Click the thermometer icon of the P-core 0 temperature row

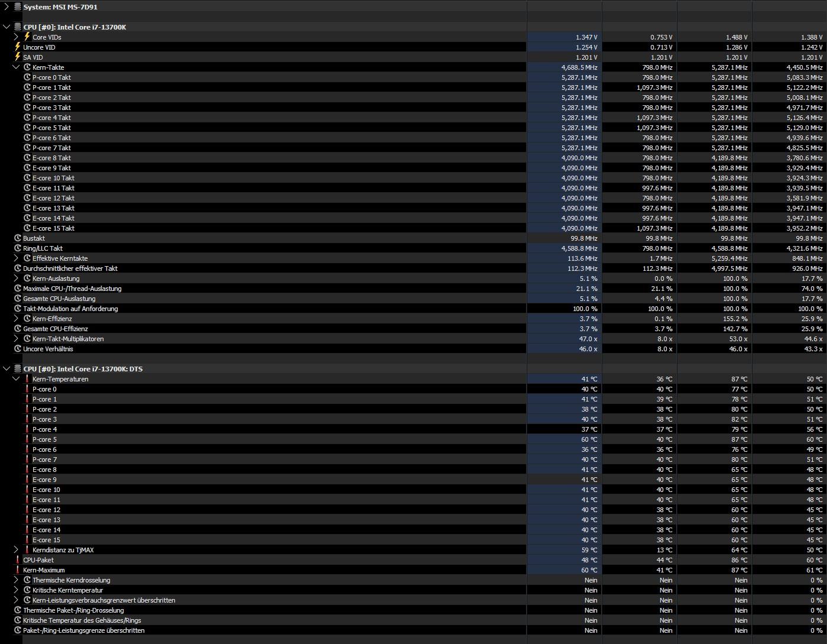pyautogui.click(x=27, y=389)
